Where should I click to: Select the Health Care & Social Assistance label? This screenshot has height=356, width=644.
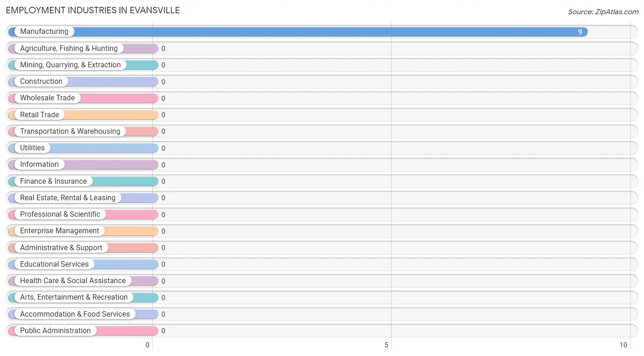point(73,281)
